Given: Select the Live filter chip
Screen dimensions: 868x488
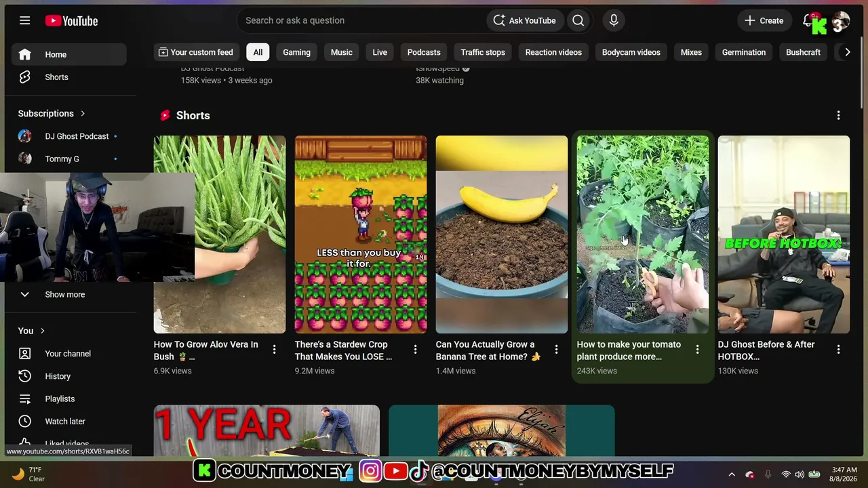Looking at the screenshot, I should click(380, 52).
